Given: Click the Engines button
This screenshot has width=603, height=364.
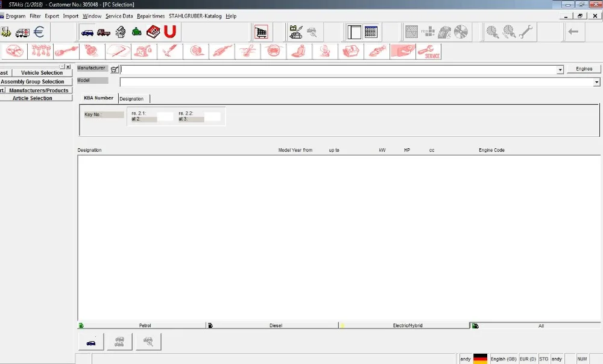Looking at the screenshot, I should click(x=584, y=69).
